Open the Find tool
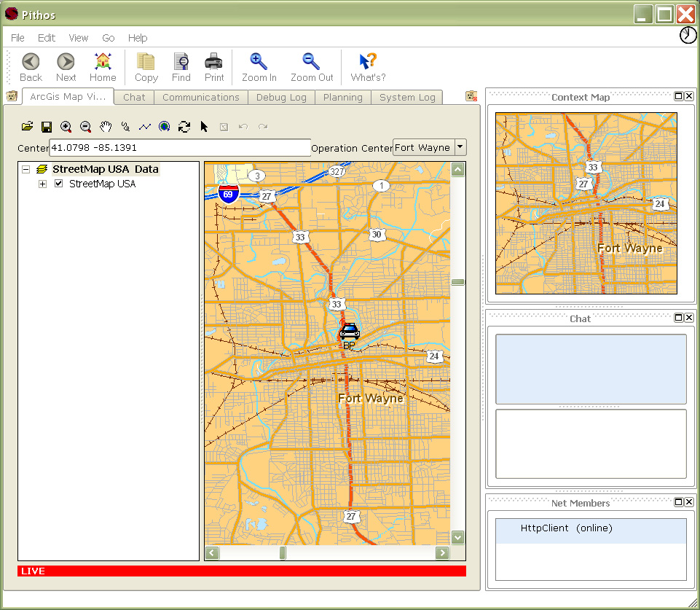This screenshot has height=610, width=700. tap(181, 67)
